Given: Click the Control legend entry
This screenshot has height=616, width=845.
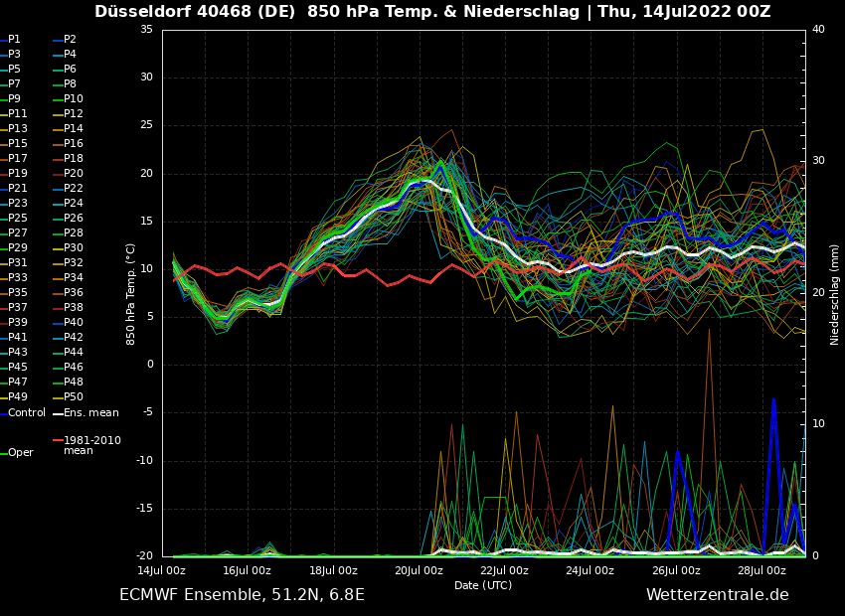Looking at the screenshot, I should click(x=27, y=412).
